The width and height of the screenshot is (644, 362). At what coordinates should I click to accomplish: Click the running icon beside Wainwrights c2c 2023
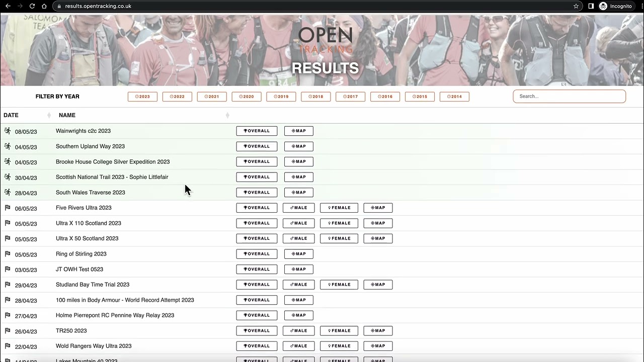(8, 131)
